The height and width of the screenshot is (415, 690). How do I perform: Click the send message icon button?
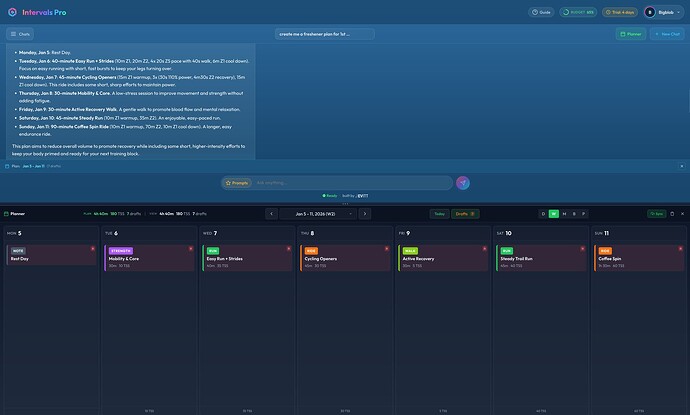(x=462, y=183)
